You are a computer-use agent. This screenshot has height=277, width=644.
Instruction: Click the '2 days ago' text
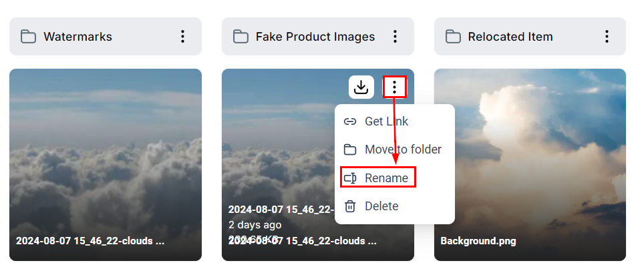[x=255, y=225]
